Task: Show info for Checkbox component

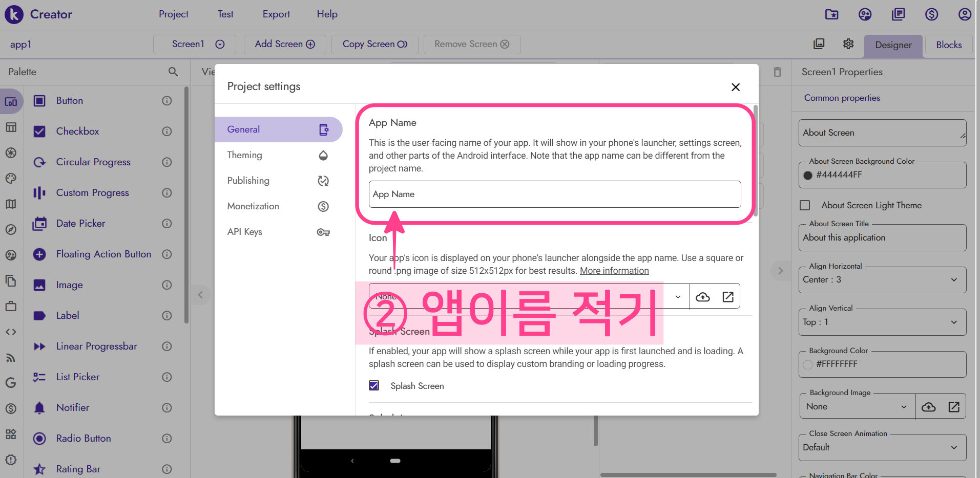Action: pos(167,132)
